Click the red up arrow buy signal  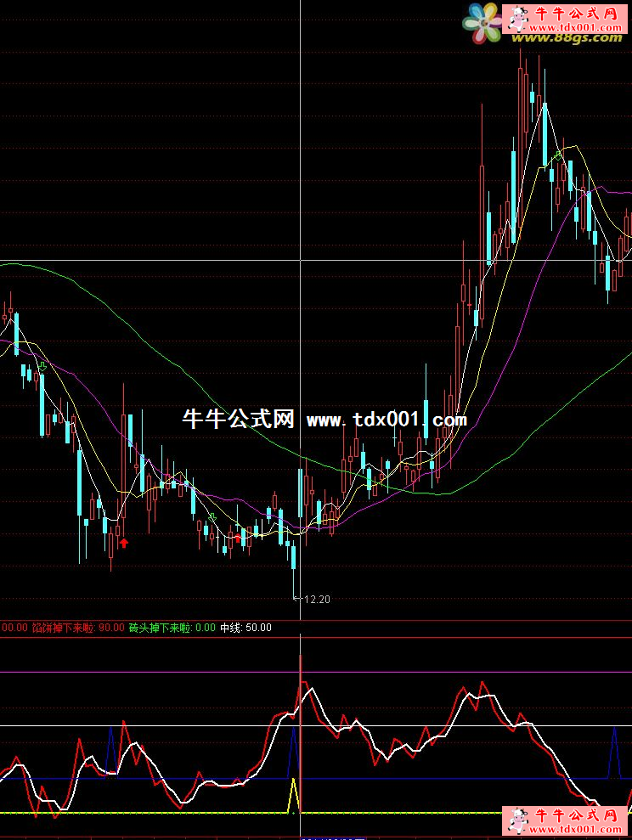(x=124, y=542)
